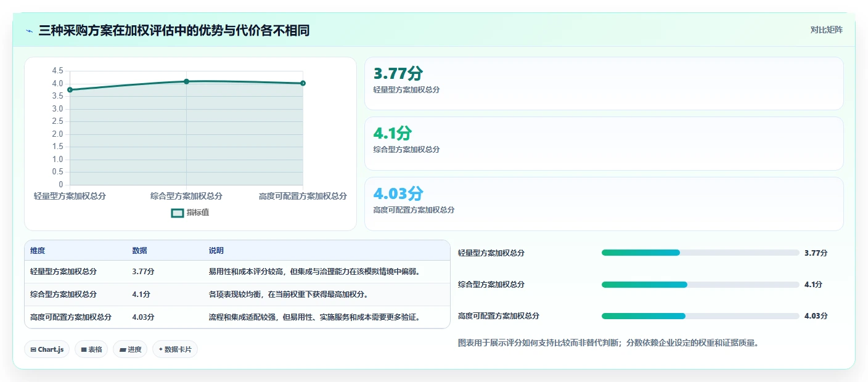Click the 进度 tag chip
The width and height of the screenshot is (868, 382).
point(130,349)
